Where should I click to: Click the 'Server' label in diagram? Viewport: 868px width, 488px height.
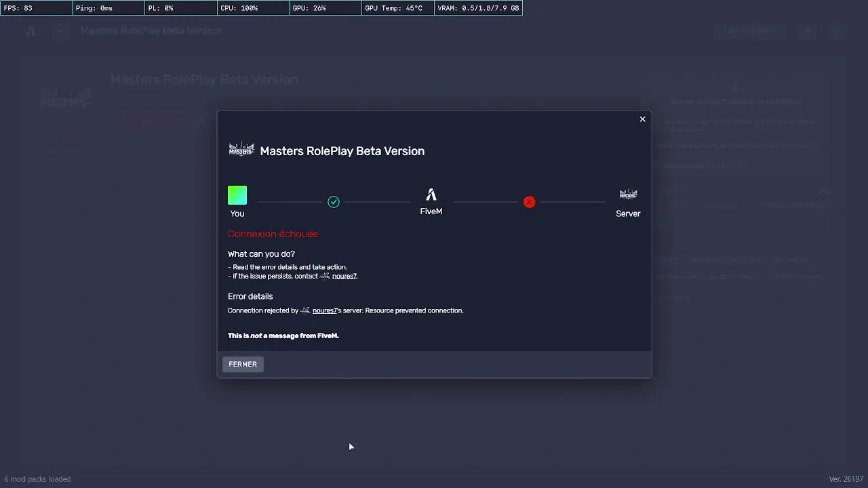(x=628, y=213)
